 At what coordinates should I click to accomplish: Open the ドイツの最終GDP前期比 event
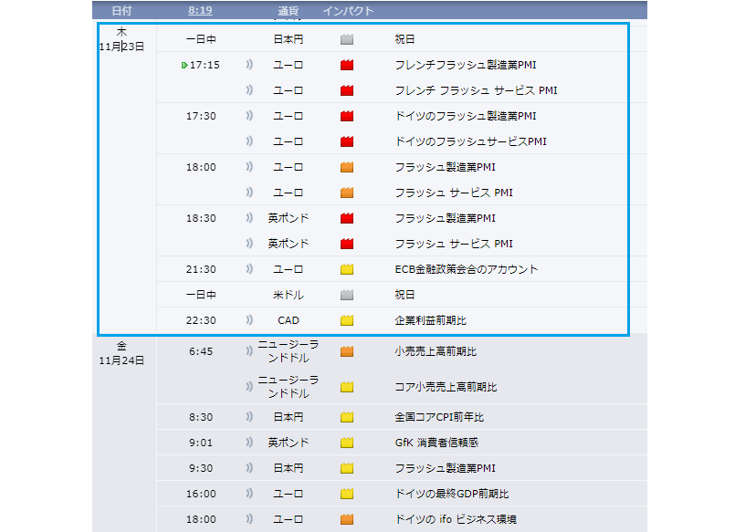[452, 494]
